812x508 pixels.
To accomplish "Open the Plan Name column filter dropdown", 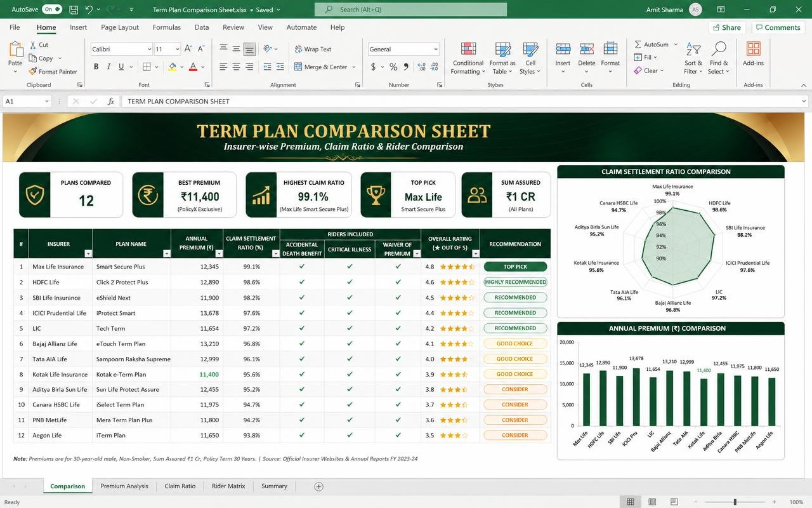I will 166,253.
